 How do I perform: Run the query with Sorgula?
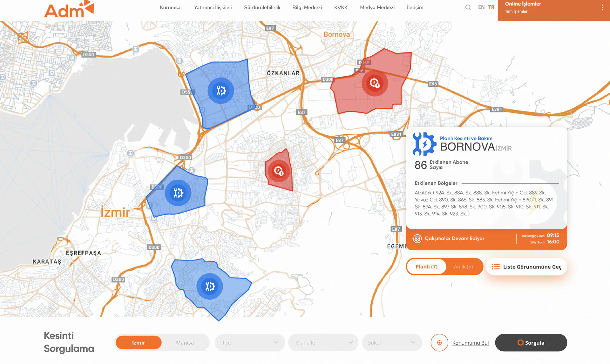coord(531,343)
